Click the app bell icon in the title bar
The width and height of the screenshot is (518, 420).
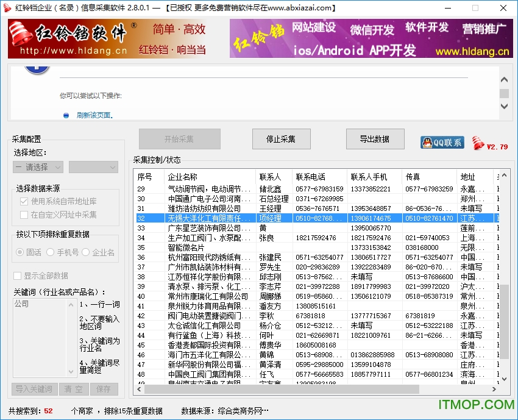click(x=7, y=7)
